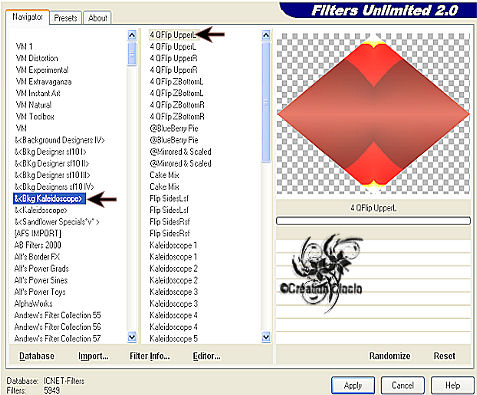Select the Navigator tab

tap(27, 17)
